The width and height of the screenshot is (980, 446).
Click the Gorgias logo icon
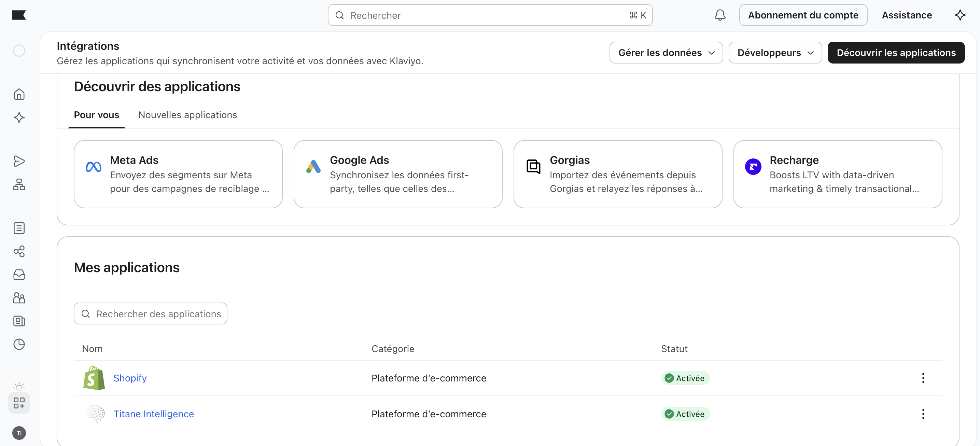click(x=533, y=167)
